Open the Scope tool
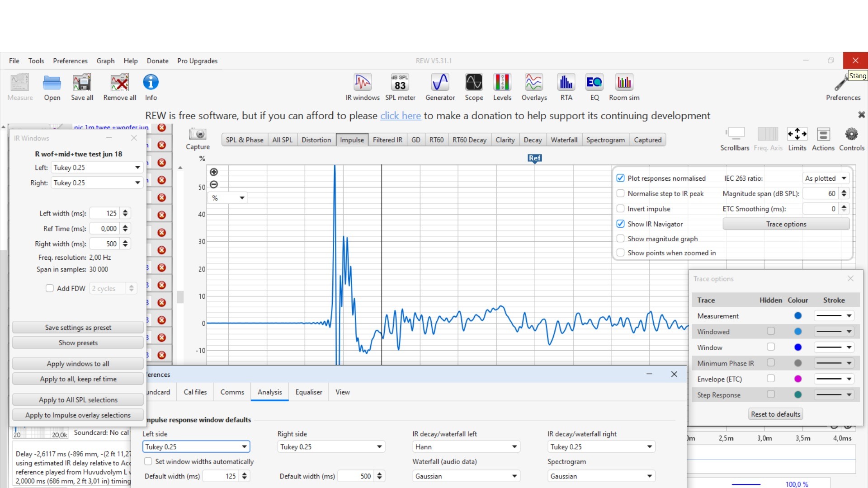This screenshot has width=868, height=488. point(474,87)
